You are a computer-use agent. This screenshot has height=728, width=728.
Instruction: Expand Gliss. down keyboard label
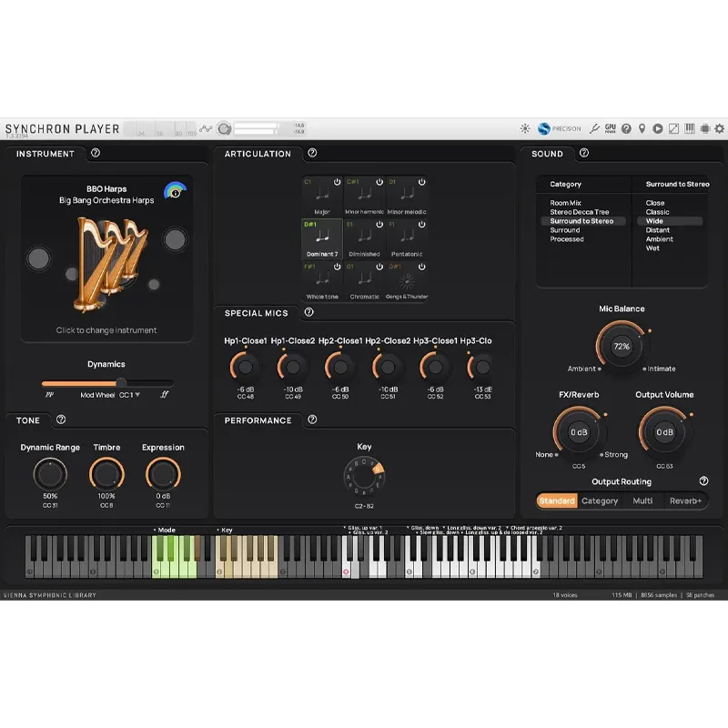click(x=423, y=528)
